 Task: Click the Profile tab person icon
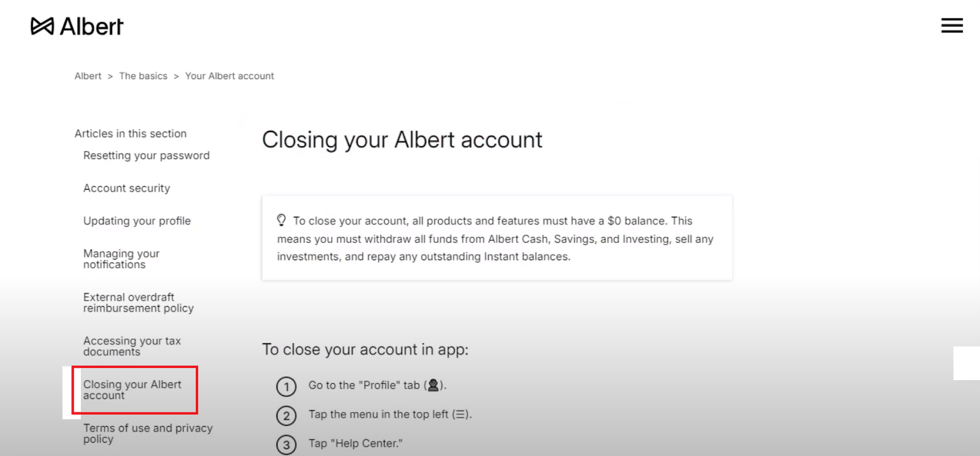pos(433,385)
